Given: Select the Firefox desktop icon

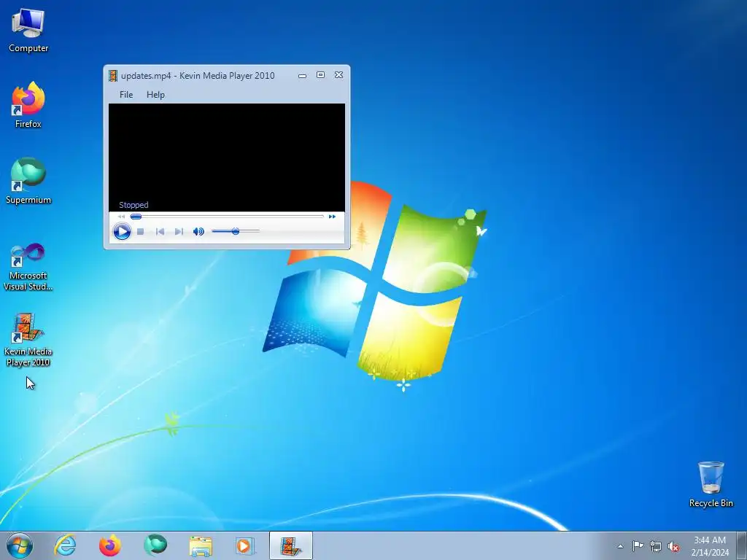Looking at the screenshot, I should (28, 105).
